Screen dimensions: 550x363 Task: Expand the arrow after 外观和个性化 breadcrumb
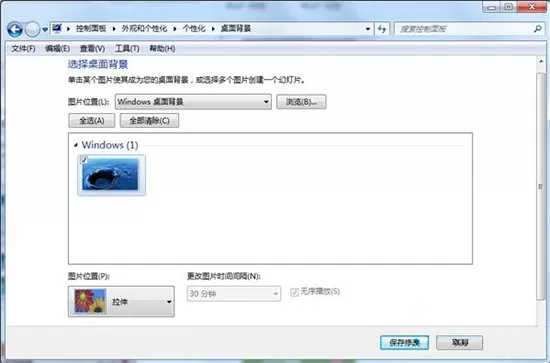coord(175,29)
